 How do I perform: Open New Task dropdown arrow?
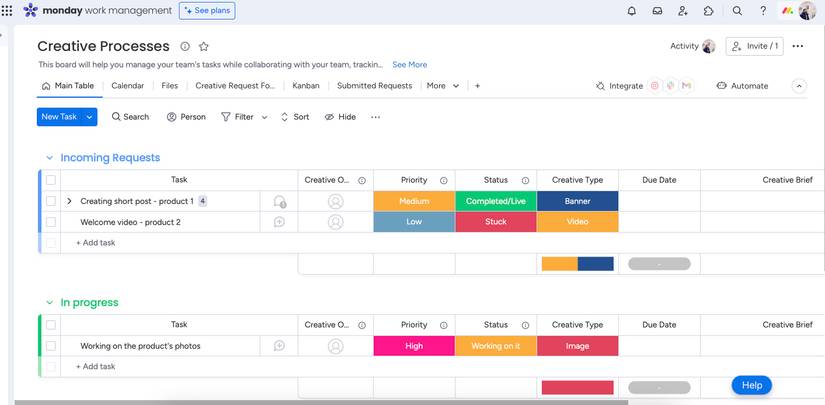tap(89, 117)
